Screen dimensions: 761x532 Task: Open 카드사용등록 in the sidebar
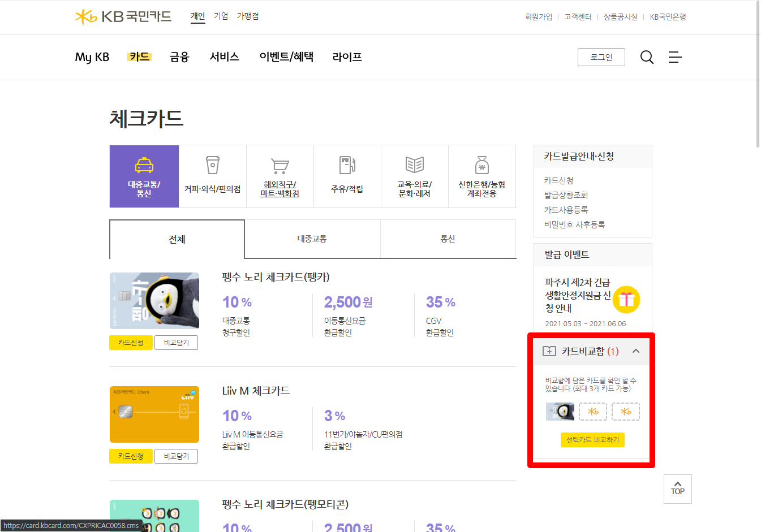[566, 210]
